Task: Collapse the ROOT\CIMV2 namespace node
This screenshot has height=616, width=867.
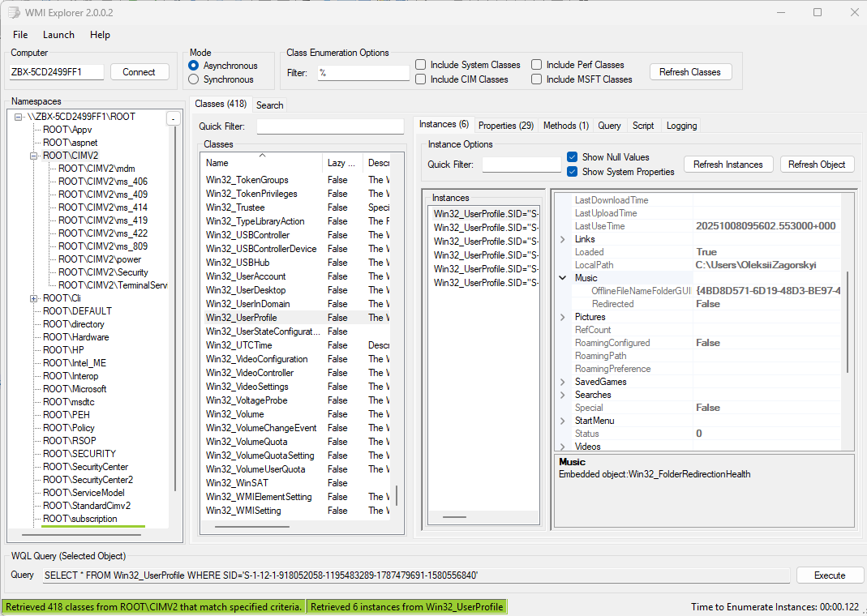Action: click(34, 156)
